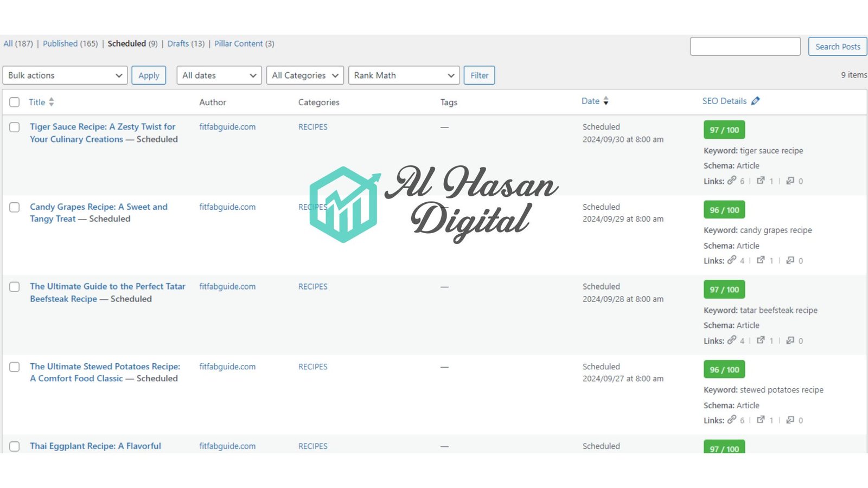Click the 97 / 100 score for tatar beefsteak

point(724,290)
